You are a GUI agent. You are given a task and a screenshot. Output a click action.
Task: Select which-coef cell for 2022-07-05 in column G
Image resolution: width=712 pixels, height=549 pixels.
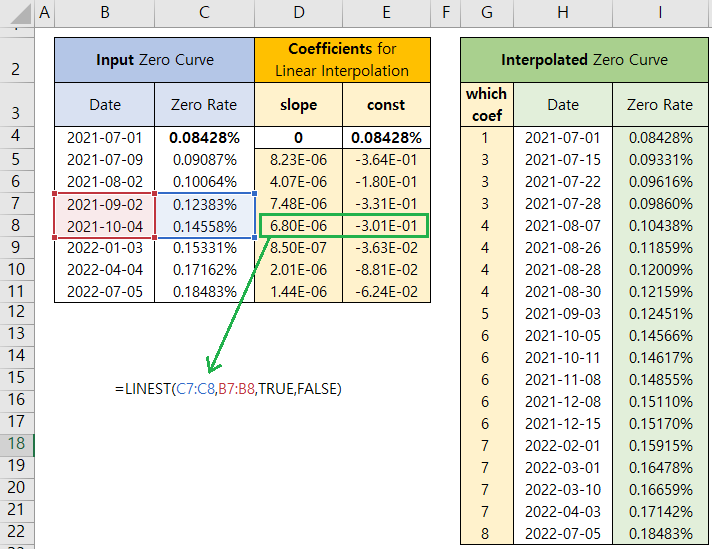[485, 534]
